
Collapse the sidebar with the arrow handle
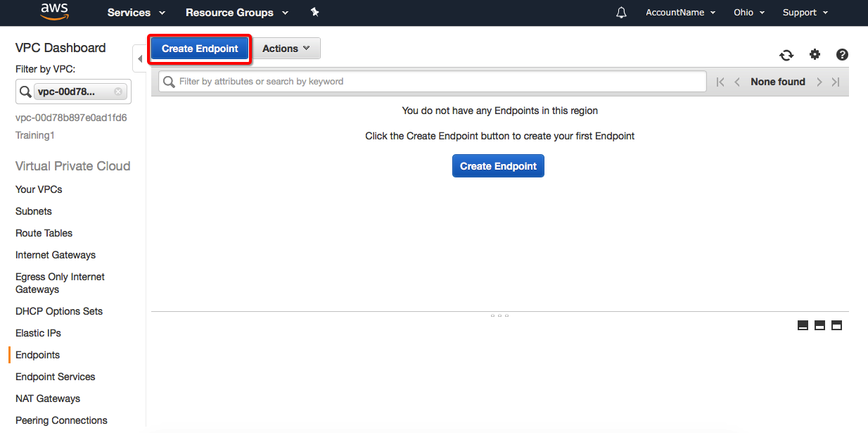139,58
